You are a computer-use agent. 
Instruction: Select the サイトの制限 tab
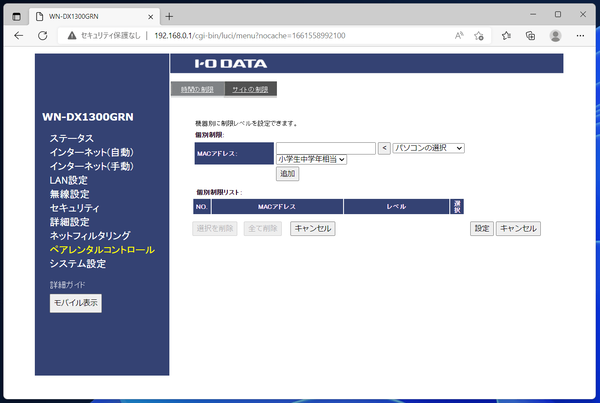(250, 89)
